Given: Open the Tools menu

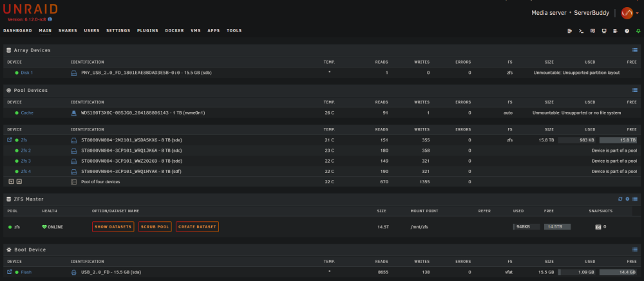Looking at the screenshot, I should 234,31.
